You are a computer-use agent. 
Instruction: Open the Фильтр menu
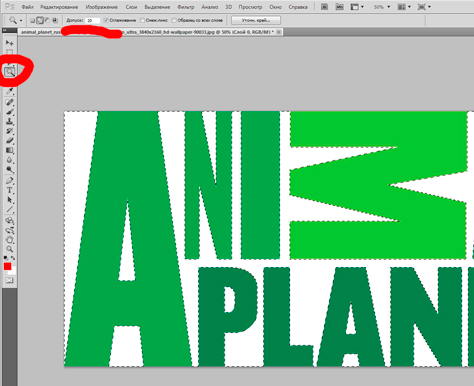pos(185,7)
